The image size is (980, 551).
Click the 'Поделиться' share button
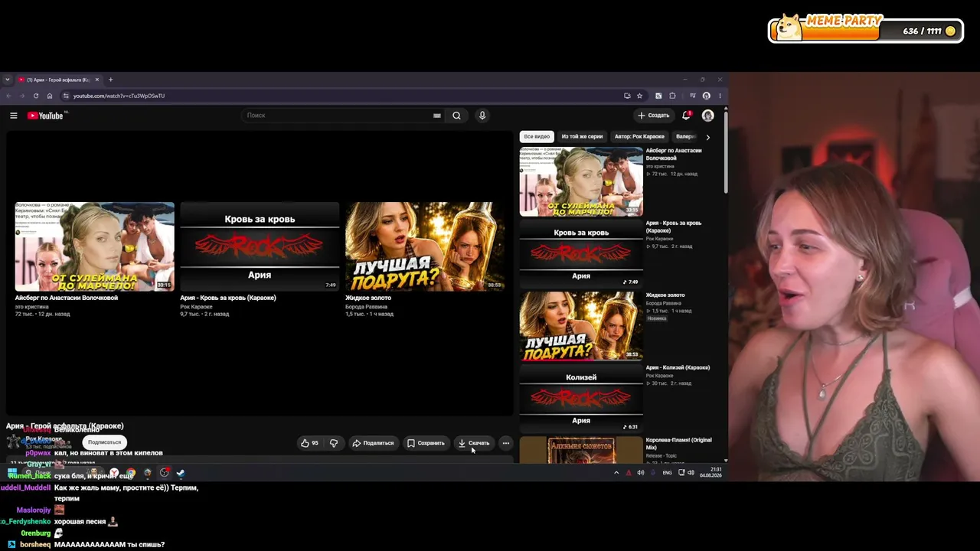coord(373,443)
